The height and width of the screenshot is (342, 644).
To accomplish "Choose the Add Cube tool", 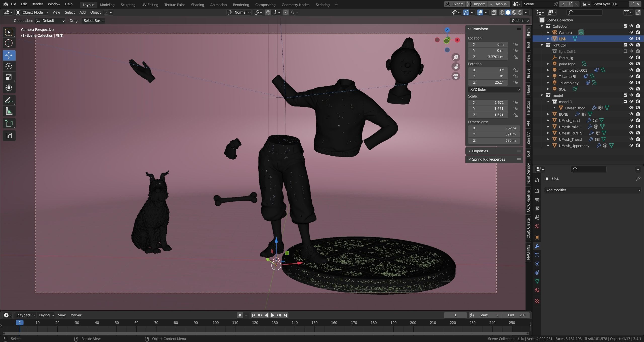I will (x=9, y=123).
